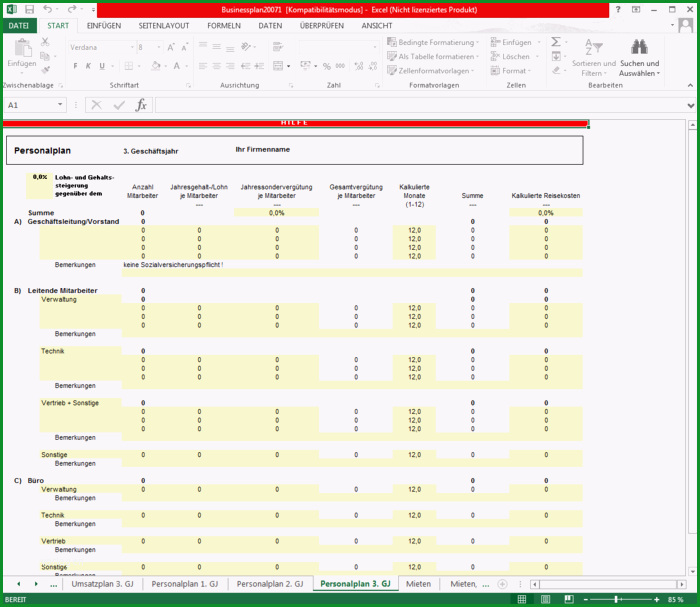Toggle italic K formatting
The height and width of the screenshot is (607, 700).
click(88, 66)
